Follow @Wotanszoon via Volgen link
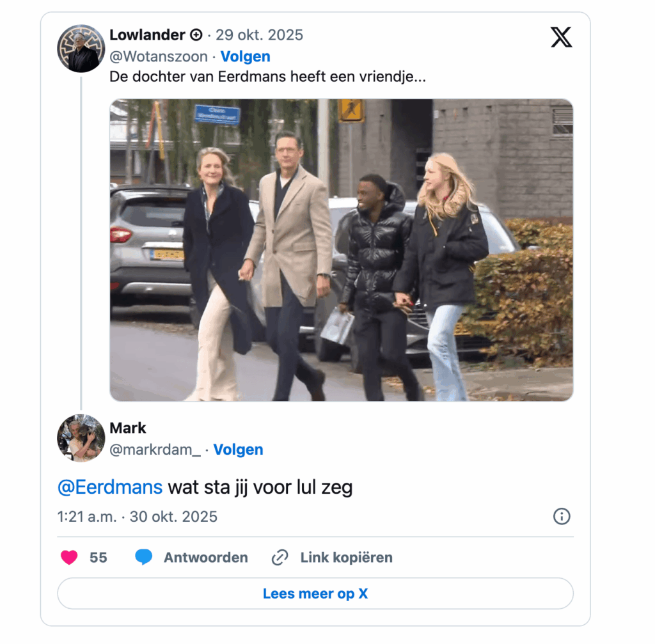 [245, 56]
